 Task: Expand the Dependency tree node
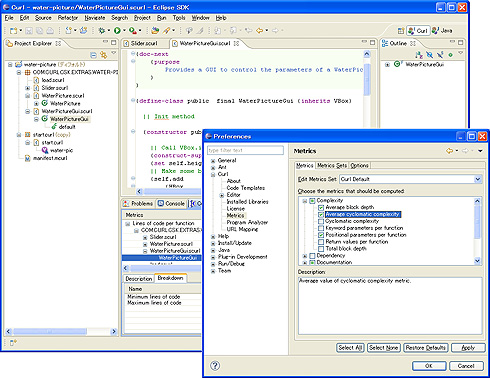pos(305,256)
